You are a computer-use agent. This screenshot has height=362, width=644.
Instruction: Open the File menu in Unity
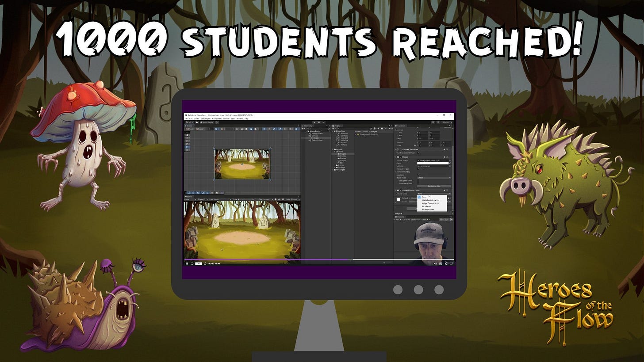[186, 118]
